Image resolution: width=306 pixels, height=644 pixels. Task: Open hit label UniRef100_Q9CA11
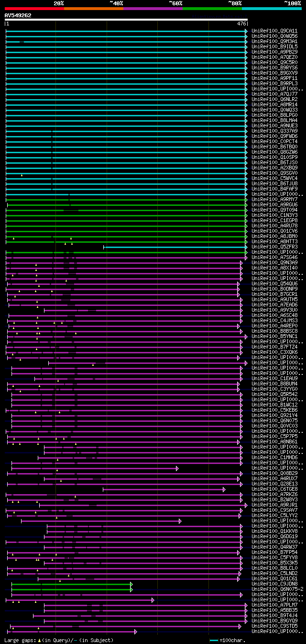(274, 31)
